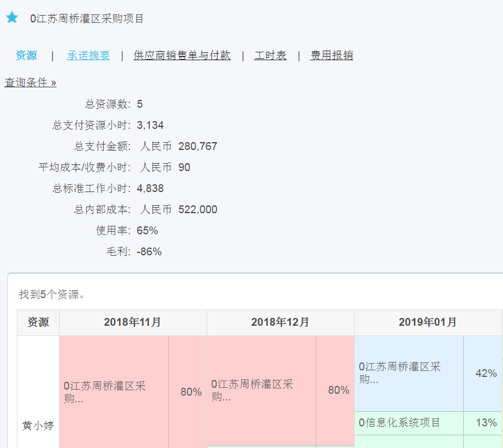Click the blue star favorite icon
Image resolution: width=503 pixels, height=448 pixels.
12,17
